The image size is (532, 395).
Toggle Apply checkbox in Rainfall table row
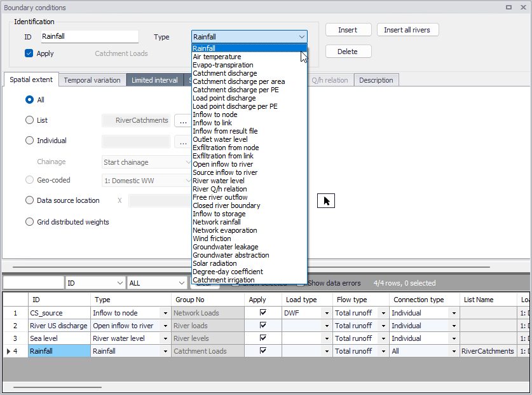pyautogui.click(x=263, y=350)
